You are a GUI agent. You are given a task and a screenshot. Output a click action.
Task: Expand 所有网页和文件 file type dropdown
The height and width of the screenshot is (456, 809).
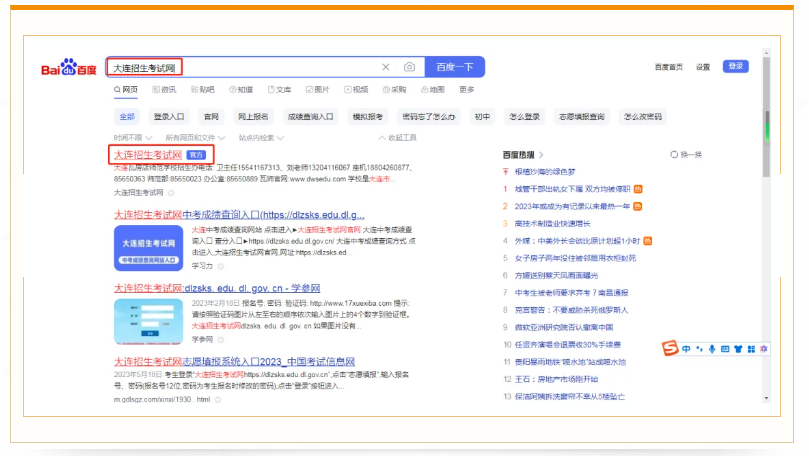[x=194, y=137]
